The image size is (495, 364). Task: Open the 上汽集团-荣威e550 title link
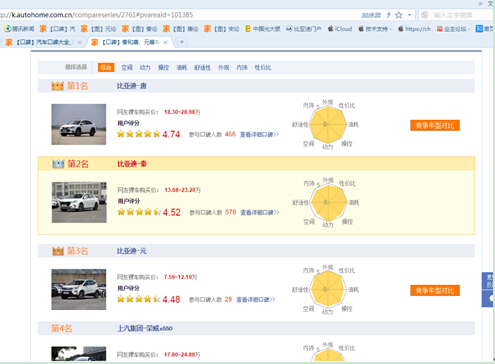click(145, 329)
